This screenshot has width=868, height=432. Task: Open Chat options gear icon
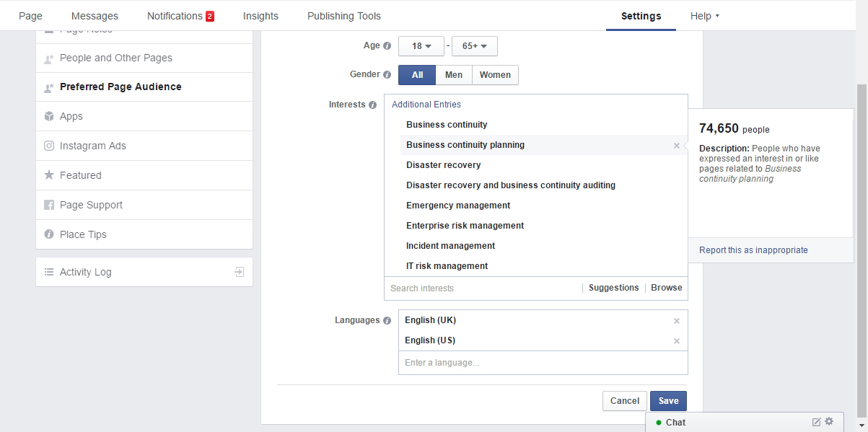827,422
